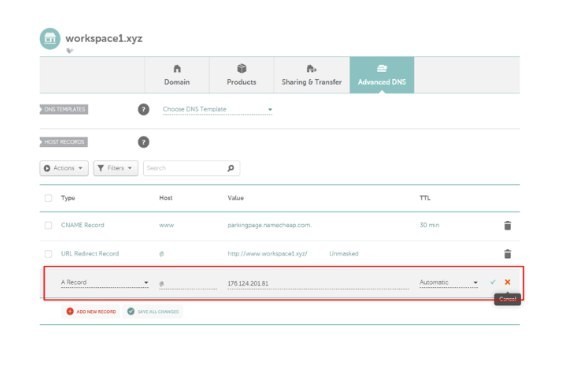Screen dimensions: 573x369
Task: Check the URL Redirect Record row checkbox
Action: point(48,254)
